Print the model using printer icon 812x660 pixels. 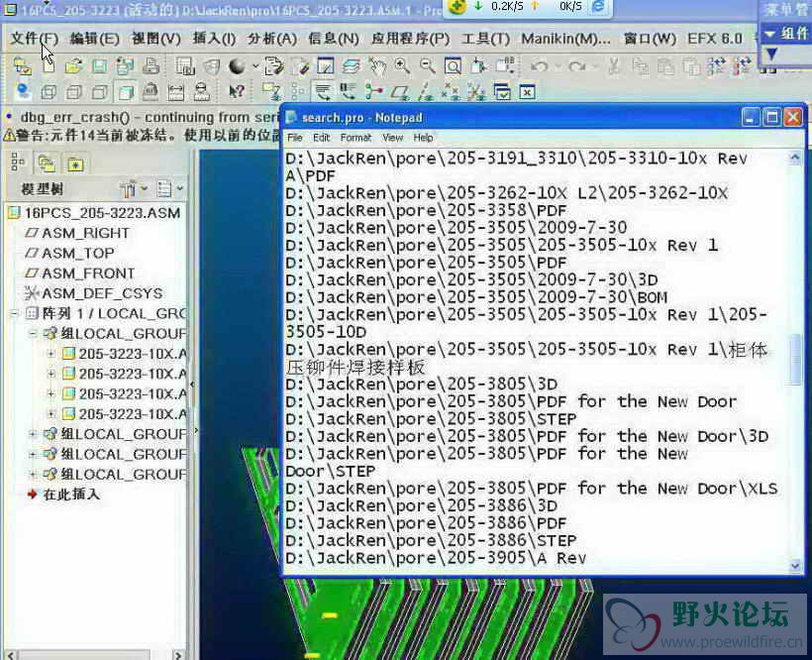pyautogui.click(x=151, y=65)
